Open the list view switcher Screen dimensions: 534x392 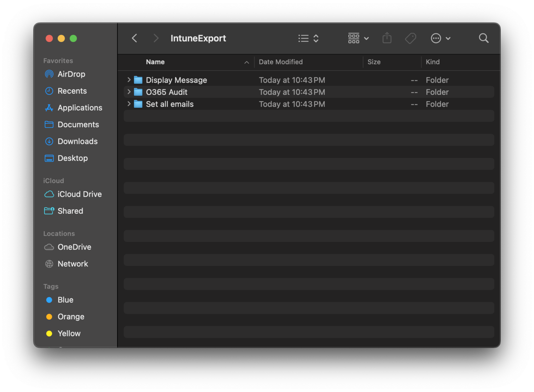(x=308, y=38)
